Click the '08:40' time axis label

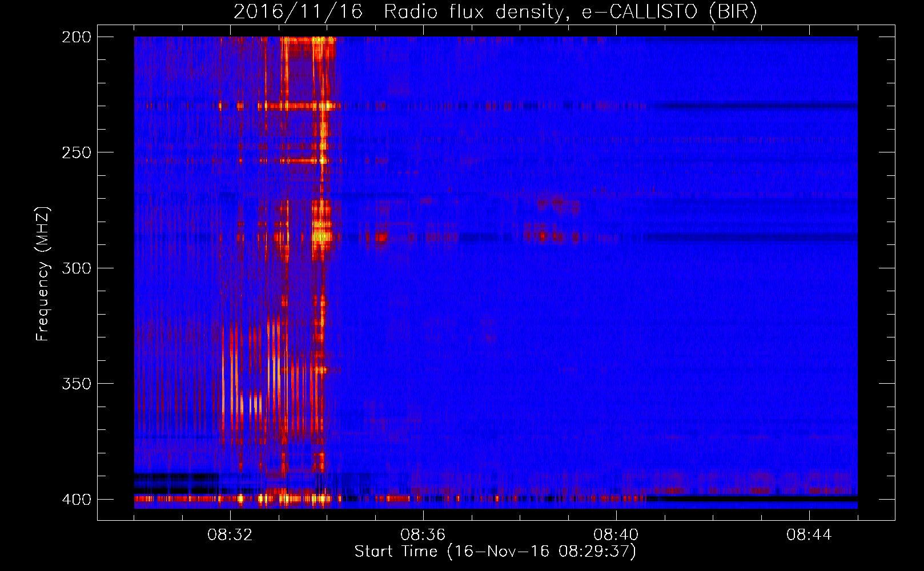[616, 535]
